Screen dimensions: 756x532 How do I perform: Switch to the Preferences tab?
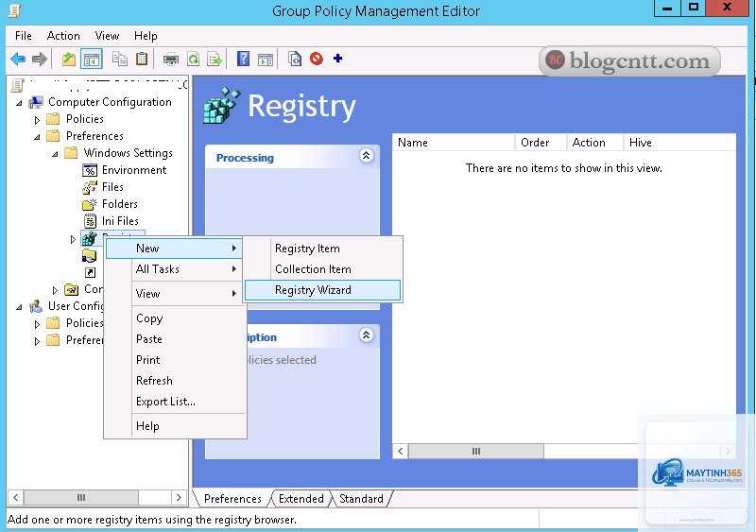coord(232,499)
